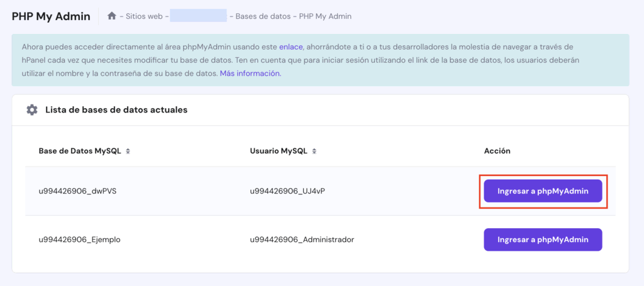
Task: Sort by Usuario MySQL column arrows
Action: coord(314,151)
